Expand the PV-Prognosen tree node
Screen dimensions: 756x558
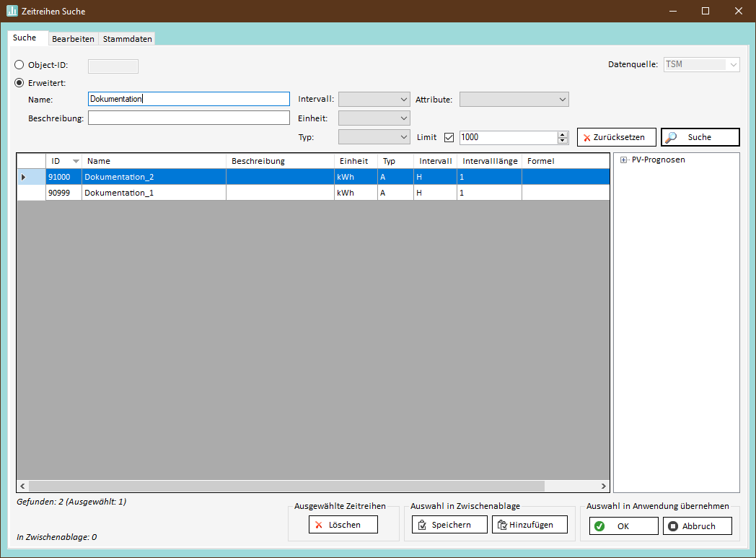[623, 160]
